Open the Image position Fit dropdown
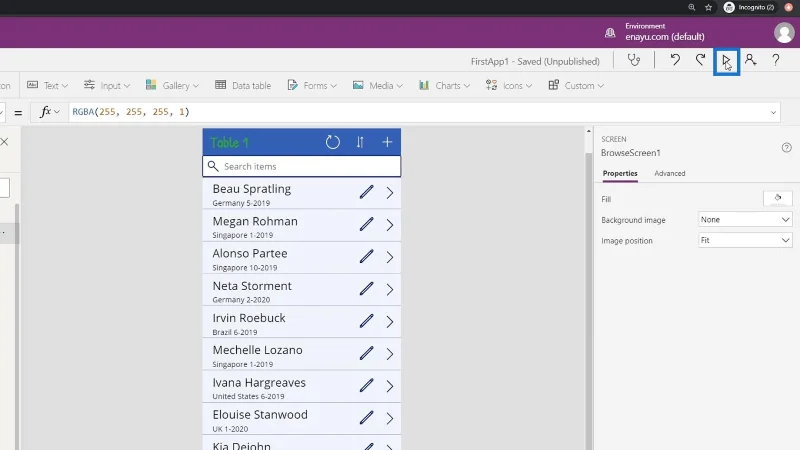 pos(745,240)
